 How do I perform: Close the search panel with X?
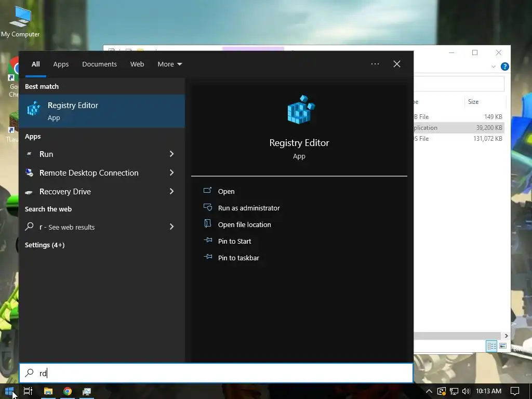(396, 64)
